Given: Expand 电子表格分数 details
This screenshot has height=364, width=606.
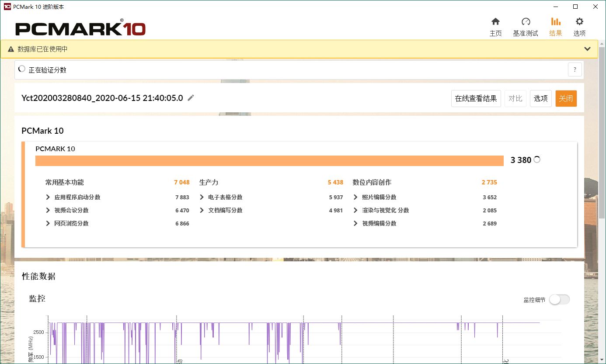Looking at the screenshot, I should (202, 197).
